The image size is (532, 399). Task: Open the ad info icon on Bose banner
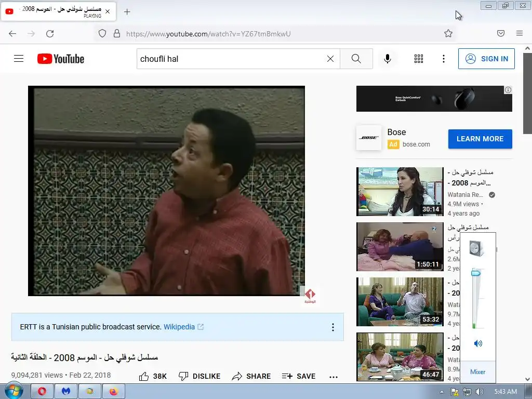[508, 90]
